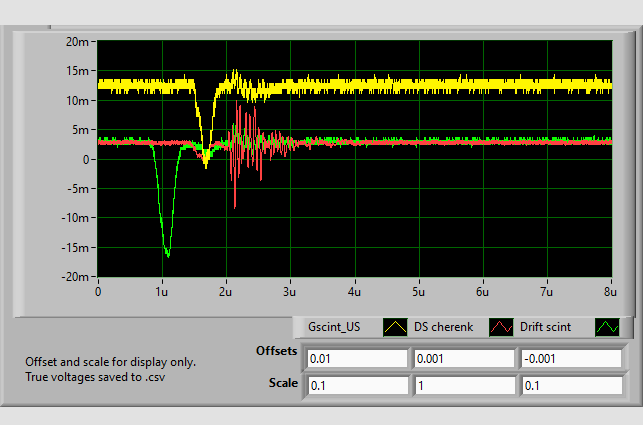Image resolution: width=643 pixels, height=425 pixels.
Task: Click the Gscint_US scale field in the Scale row
Action: [357, 385]
